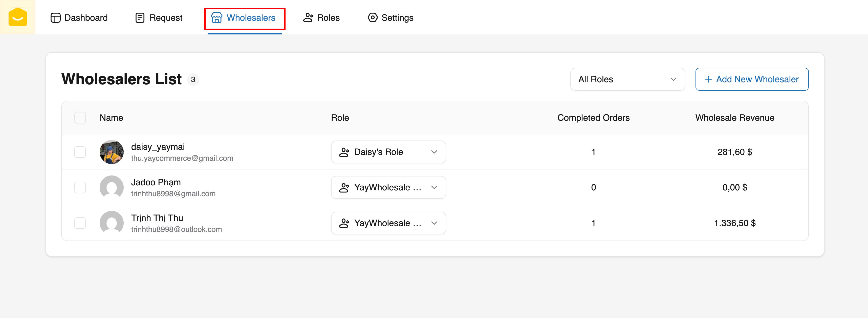Expand Trịnh Thị Thu's role dropdown chevron
Image resolution: width=868 pixels, height=318 pixels.
[x=434, y=223]
